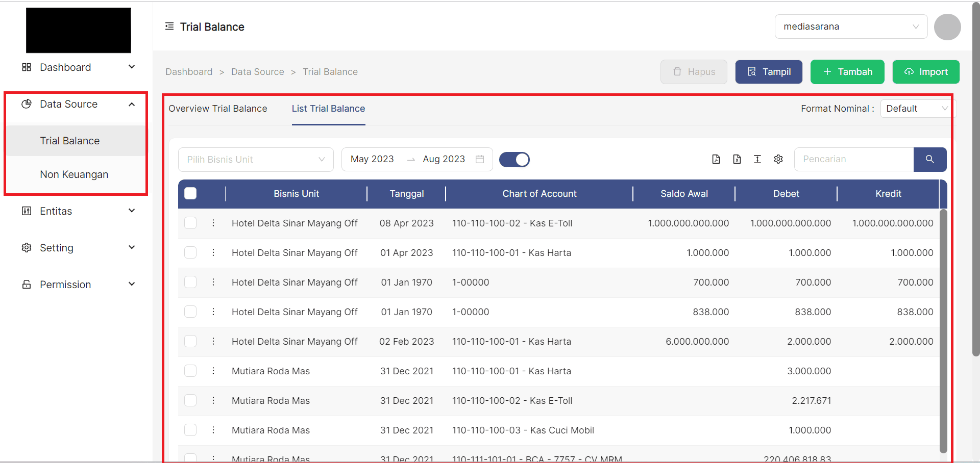
Task: Switch to Overview Trial Balance tab
Action: 218,109
